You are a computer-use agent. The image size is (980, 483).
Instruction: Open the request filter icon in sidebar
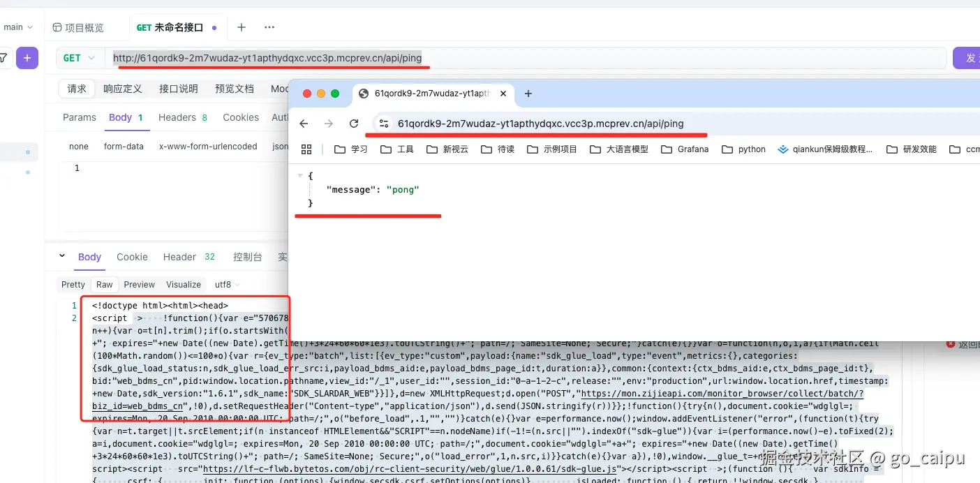coord(5,57)
